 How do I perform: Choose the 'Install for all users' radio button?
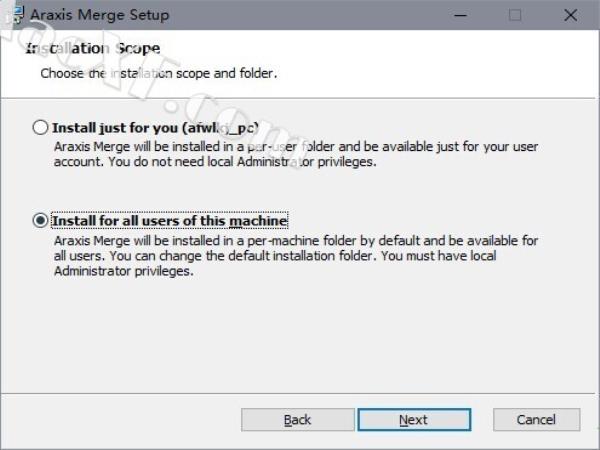click(40, 221)
